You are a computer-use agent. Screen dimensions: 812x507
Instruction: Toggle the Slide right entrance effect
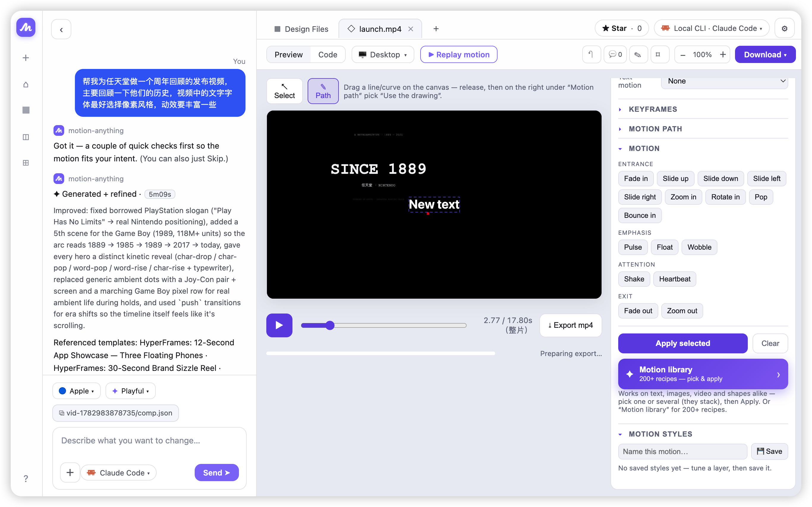pos(640,197)
